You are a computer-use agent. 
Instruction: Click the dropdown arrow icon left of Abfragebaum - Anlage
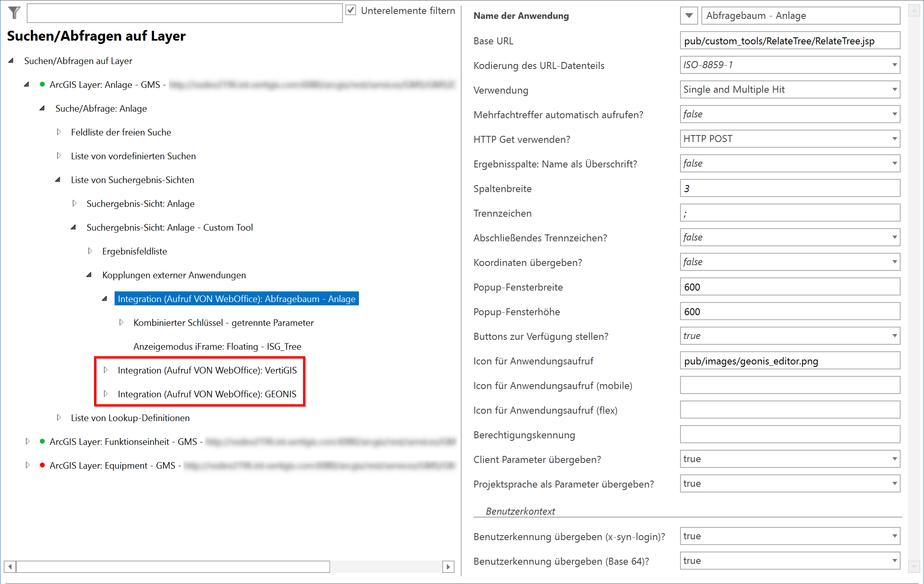pyautogui.click(x=689, y=15)
